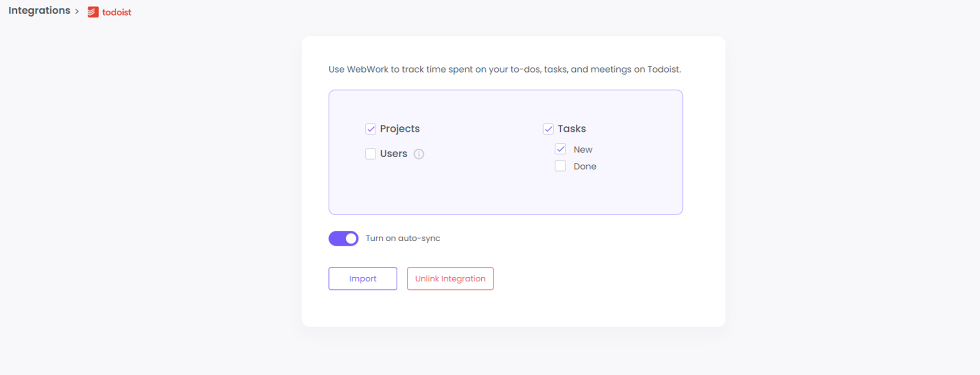Uncheck the Tasks checkbox
Viewport: 980px width, 375px height.
[x=548, y=129]
